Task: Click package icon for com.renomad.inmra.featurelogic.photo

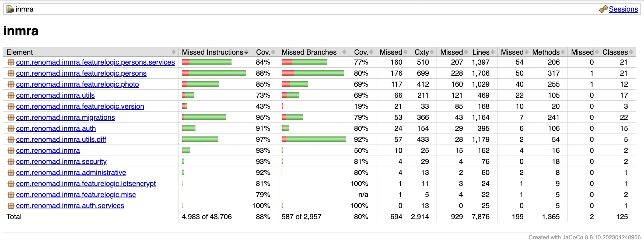Action: [11, 84]
